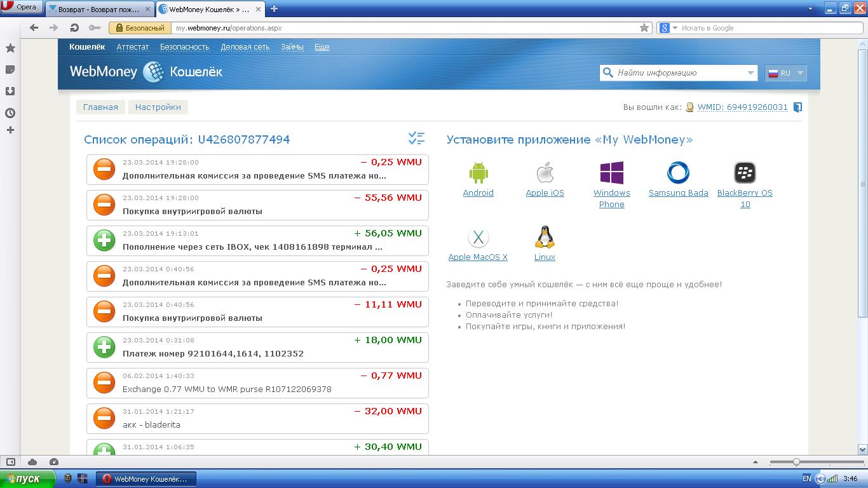Select the Samsung Bada app icon
Screen dimensions: 868x488
click(678, 173)
